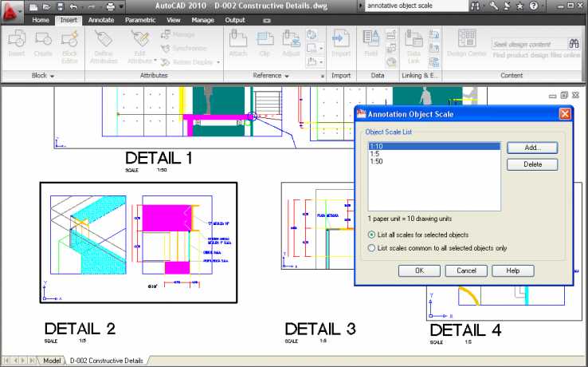
Task: Click the New file quick access icon
Action: (33, 6)
